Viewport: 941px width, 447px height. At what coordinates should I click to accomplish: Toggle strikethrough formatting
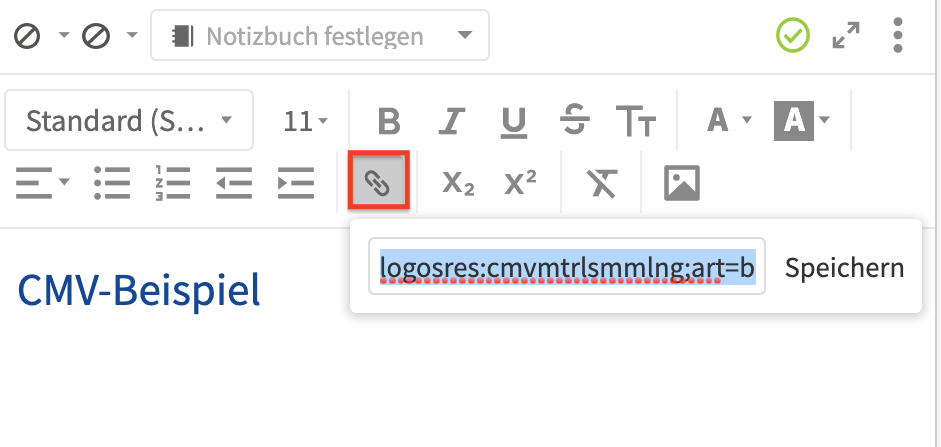tap(575, 121)
